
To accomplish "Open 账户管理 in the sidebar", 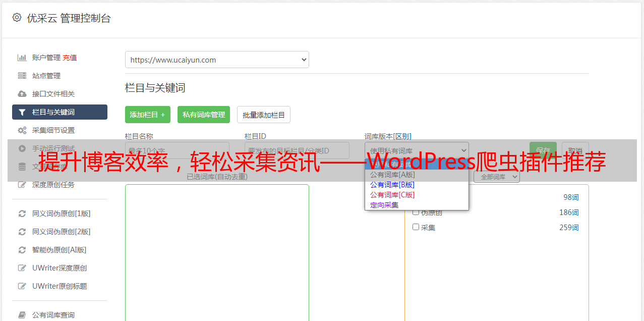I will [46, 58].
